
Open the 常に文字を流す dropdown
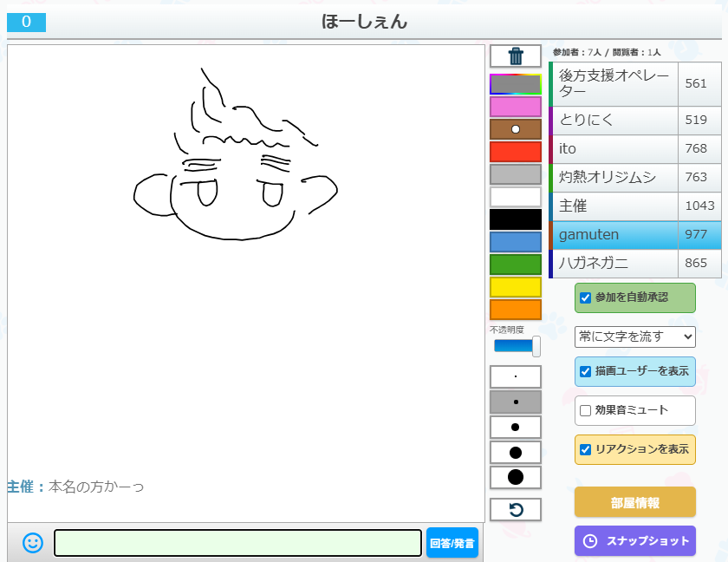pos(634,337)
